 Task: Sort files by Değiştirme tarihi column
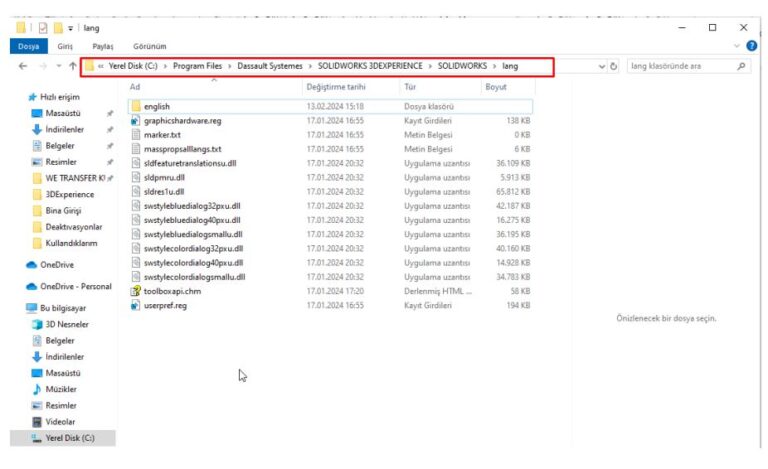tap(338, 87)
